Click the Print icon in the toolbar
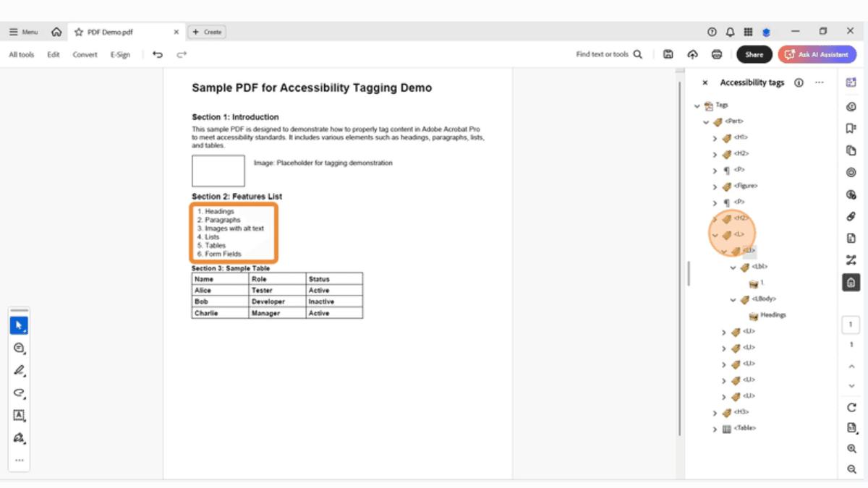 point(716,53)
